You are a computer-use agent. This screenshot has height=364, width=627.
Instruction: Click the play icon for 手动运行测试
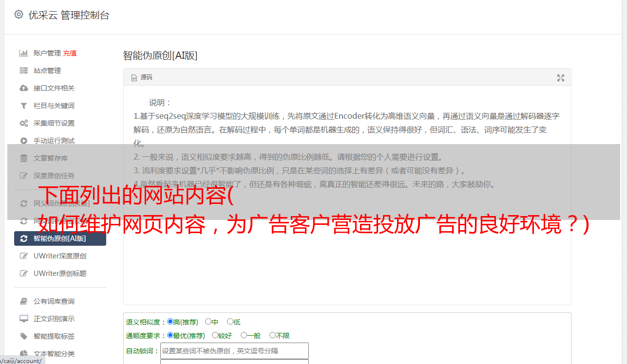23,141
